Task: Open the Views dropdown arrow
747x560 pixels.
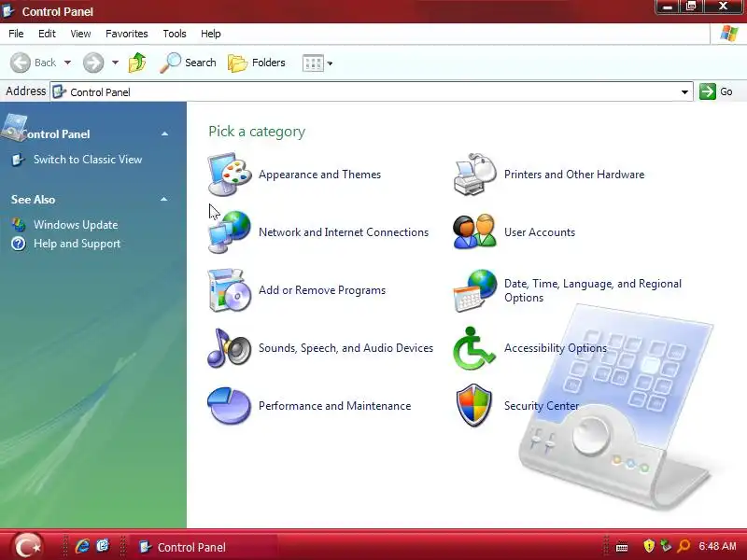Action: click(330, 63)
